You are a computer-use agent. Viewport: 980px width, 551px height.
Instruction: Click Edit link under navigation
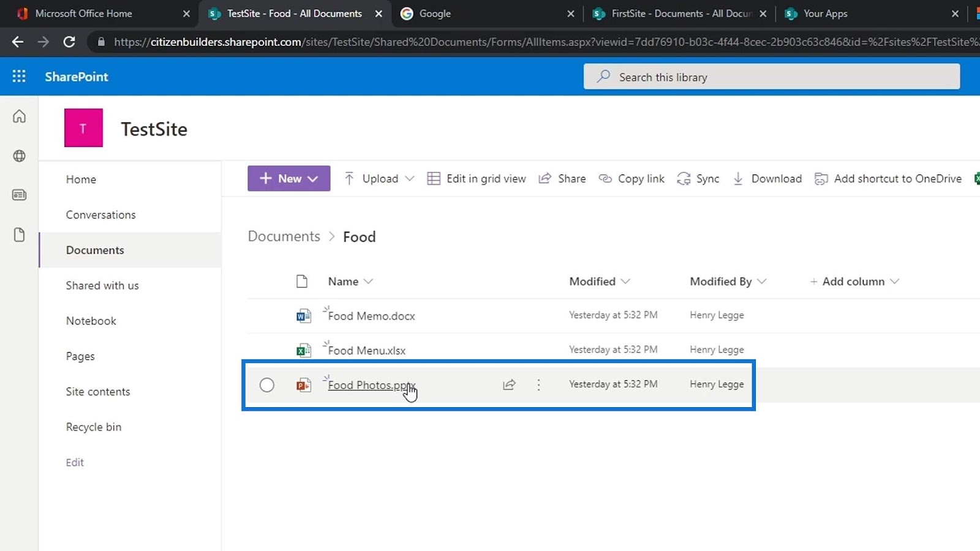pos(75,462)
